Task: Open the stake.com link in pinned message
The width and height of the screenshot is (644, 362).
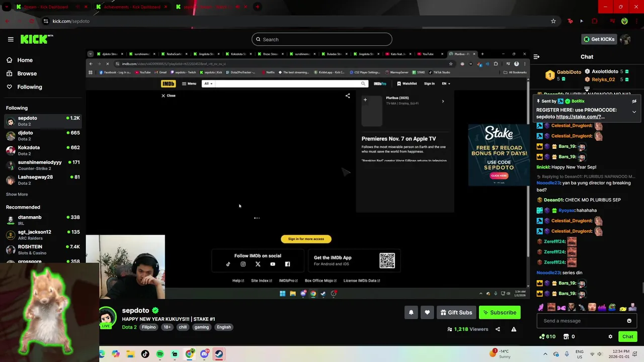Action: tap(580, 117)
